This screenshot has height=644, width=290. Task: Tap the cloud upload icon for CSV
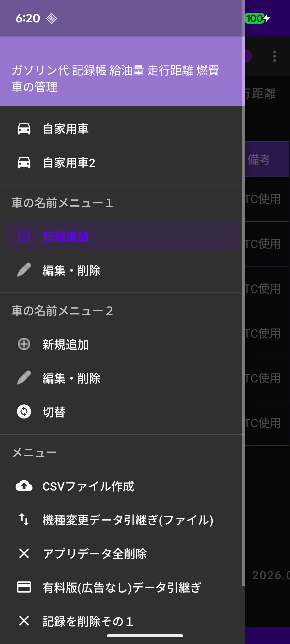point(24,486)
